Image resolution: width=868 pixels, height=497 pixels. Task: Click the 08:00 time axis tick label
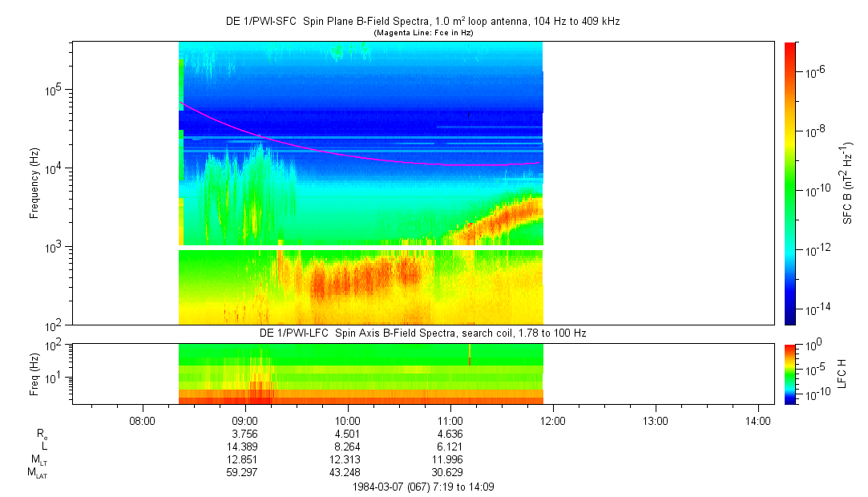pyautogui.click(x=142, y=420)
